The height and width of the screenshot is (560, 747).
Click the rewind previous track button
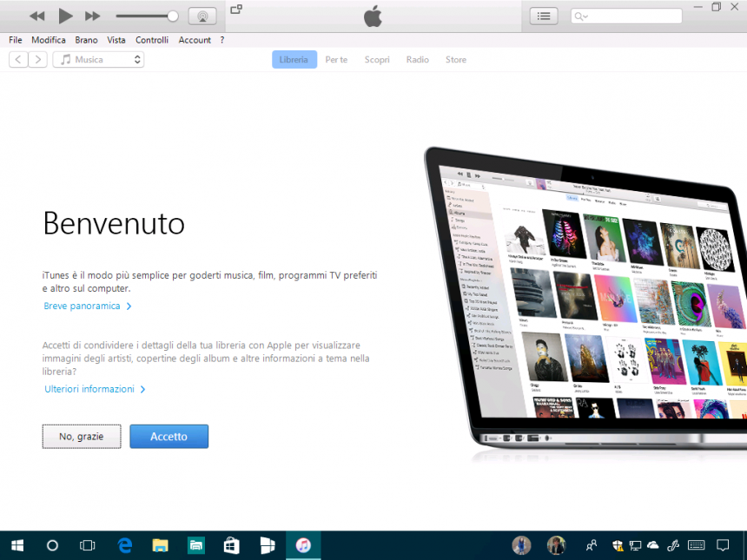click(x=36, y=16)
